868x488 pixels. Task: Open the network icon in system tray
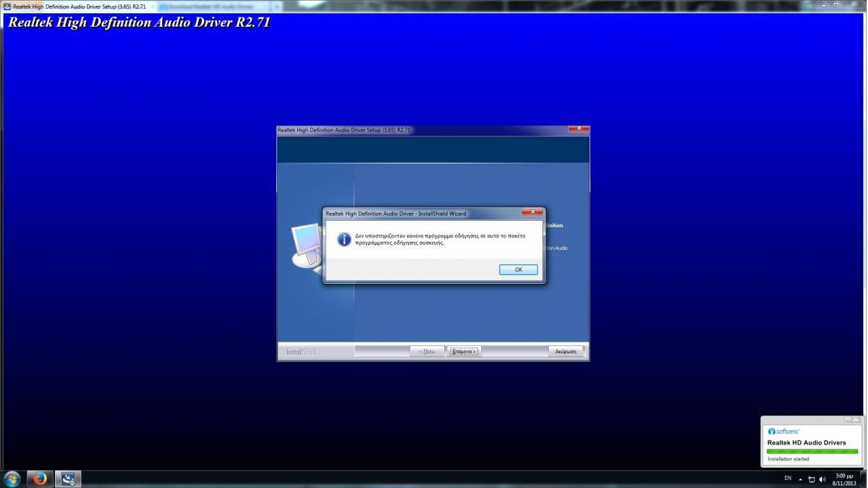[x=812, y=479]
